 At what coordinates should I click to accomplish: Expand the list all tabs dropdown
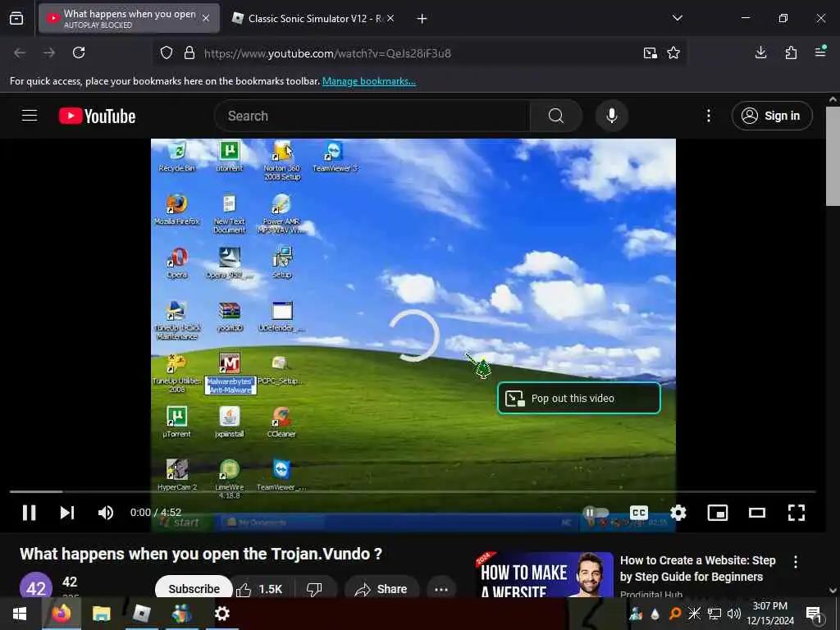[677, 18]
